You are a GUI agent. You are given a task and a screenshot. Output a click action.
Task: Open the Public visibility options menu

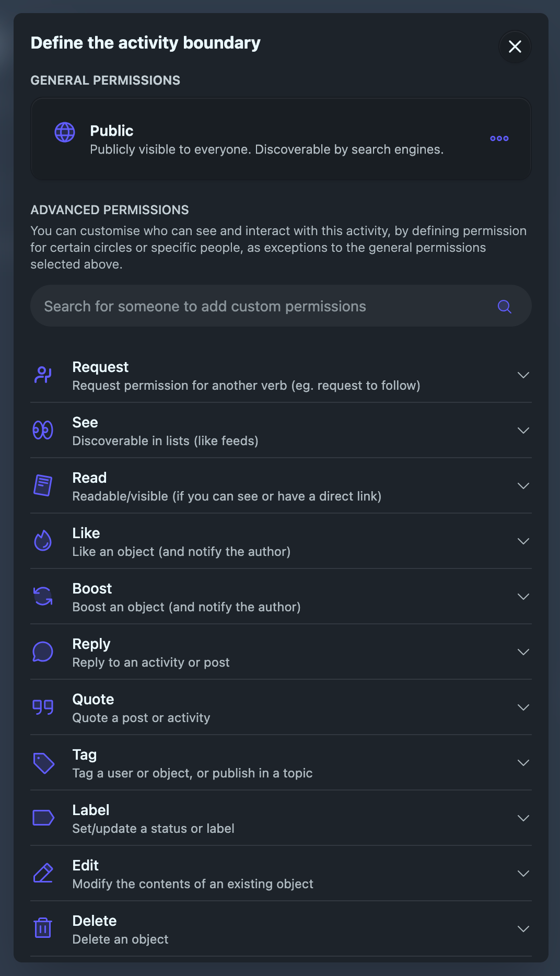point(499,138)
